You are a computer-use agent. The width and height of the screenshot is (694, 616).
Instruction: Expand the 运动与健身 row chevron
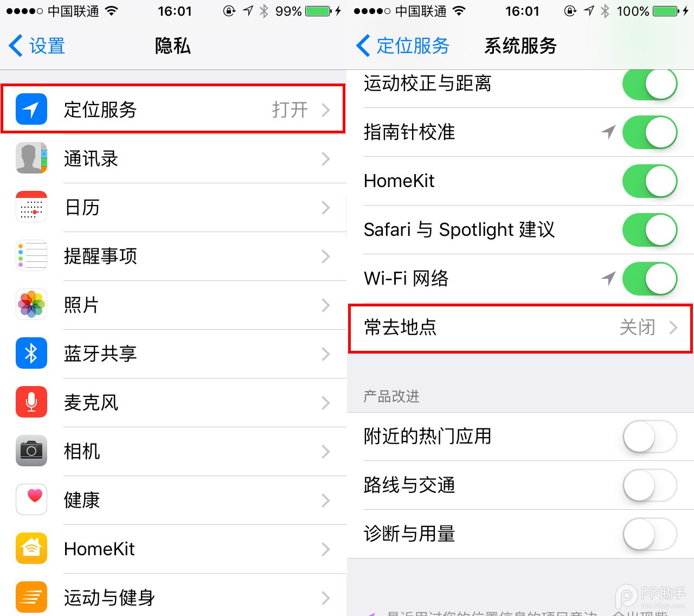click(x=326, y=598)
